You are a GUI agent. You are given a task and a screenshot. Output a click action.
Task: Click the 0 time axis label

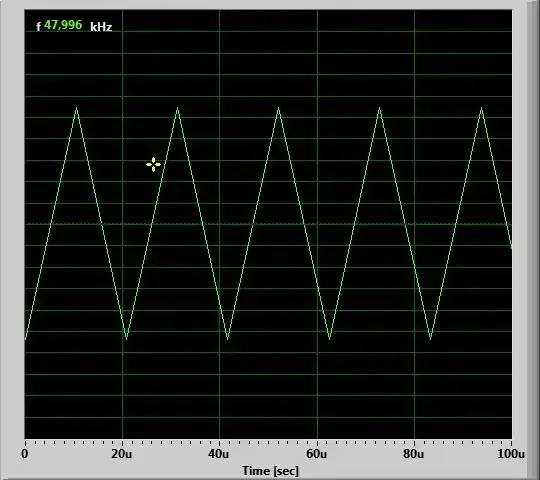coord(24,454)
